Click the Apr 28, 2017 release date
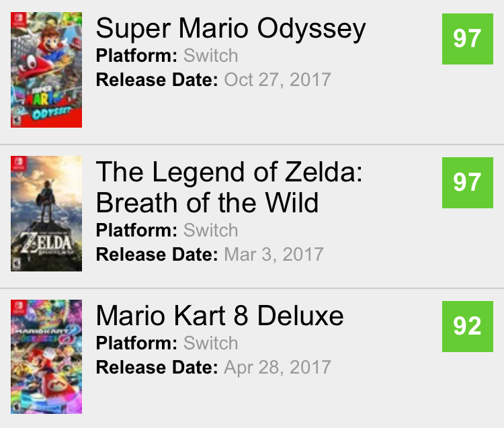Image resolution: width=504 pixels, height=428 pixels. coord(278,368)
